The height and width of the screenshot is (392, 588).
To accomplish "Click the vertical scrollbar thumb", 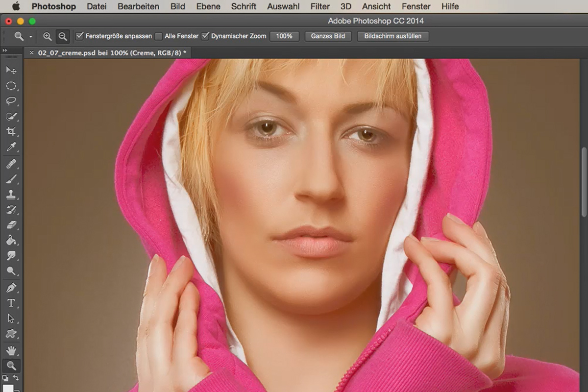I will click(x=584, y=181).
